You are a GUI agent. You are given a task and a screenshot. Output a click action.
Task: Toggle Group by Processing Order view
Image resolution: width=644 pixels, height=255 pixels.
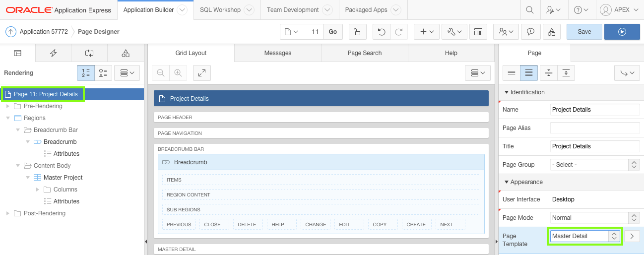click(x=86, y=73)
